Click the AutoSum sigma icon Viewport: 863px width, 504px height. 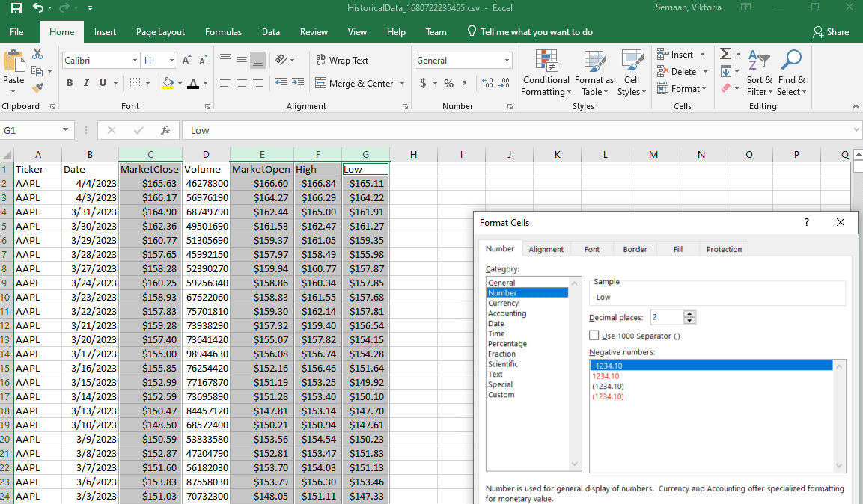pos(725,55)
